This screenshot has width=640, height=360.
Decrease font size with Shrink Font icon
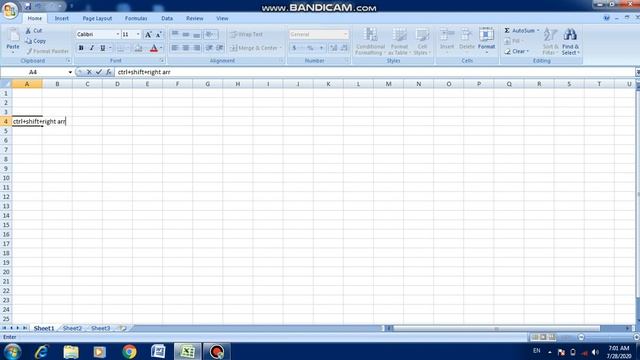(x=158, y=35)
